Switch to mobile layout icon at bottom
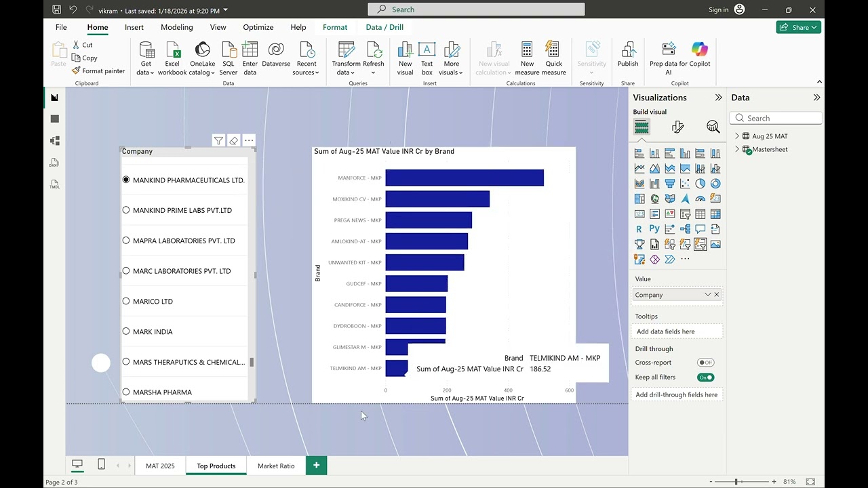The height and width of the screenshot is (488, 868). tap(101, 464)
